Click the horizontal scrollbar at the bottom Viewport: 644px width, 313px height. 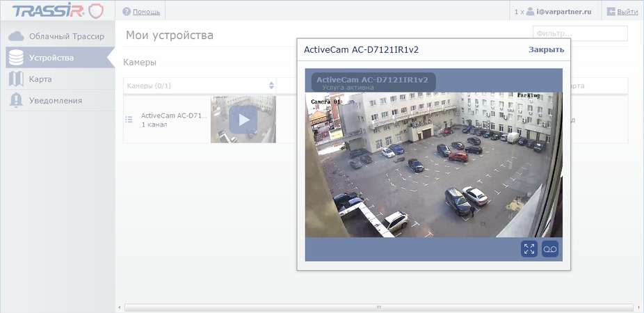pos(378,307)
